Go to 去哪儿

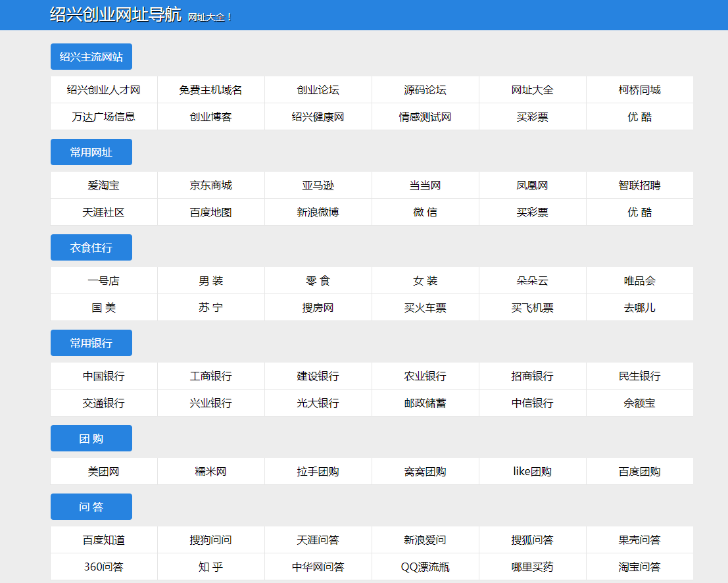click(x=640, y=307)
